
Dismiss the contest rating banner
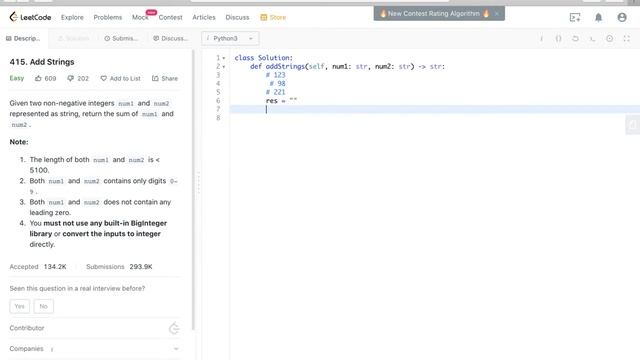(x=497, y=13)
